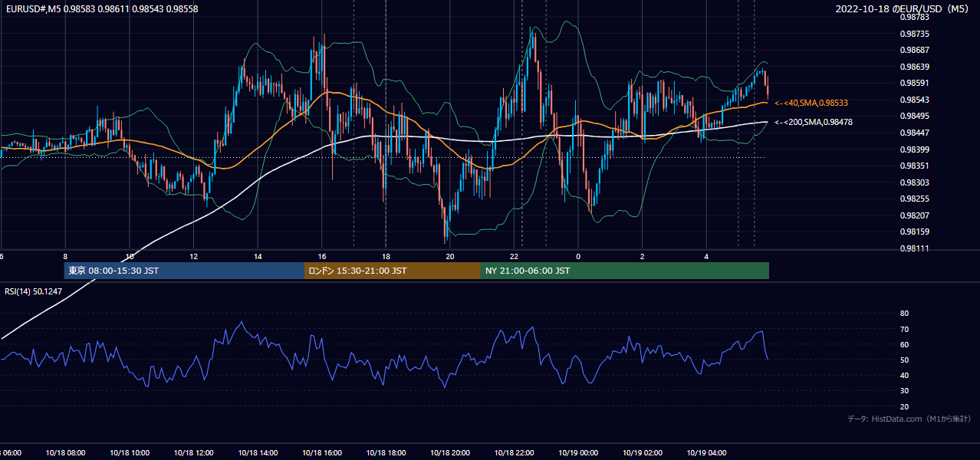Click the RSI(14) 50.1247 indicator label
The image size is (980, 460).
pyautogui.click(x=34, y=291)
